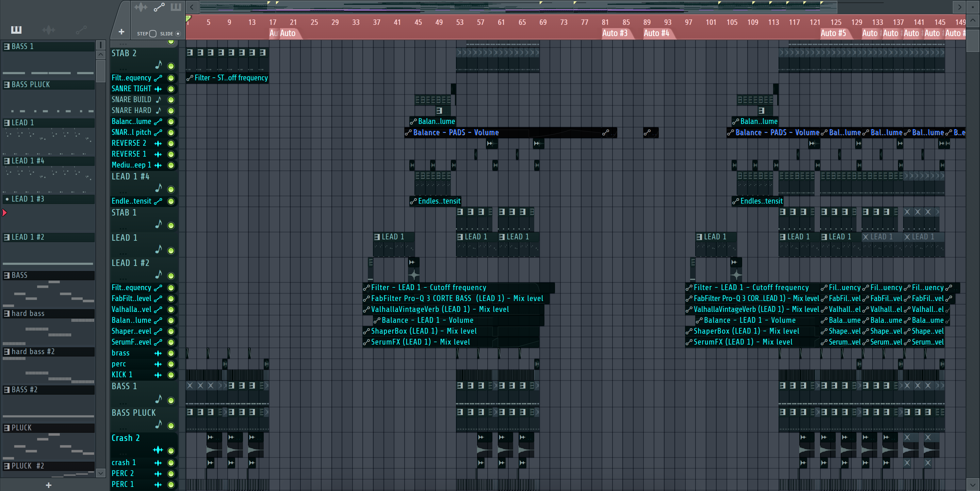Select first ValhallaVintageVerb (LEAD 1) - Mix level clip
980x491 pixels.
pyautogui.click(x=453, y=310)
